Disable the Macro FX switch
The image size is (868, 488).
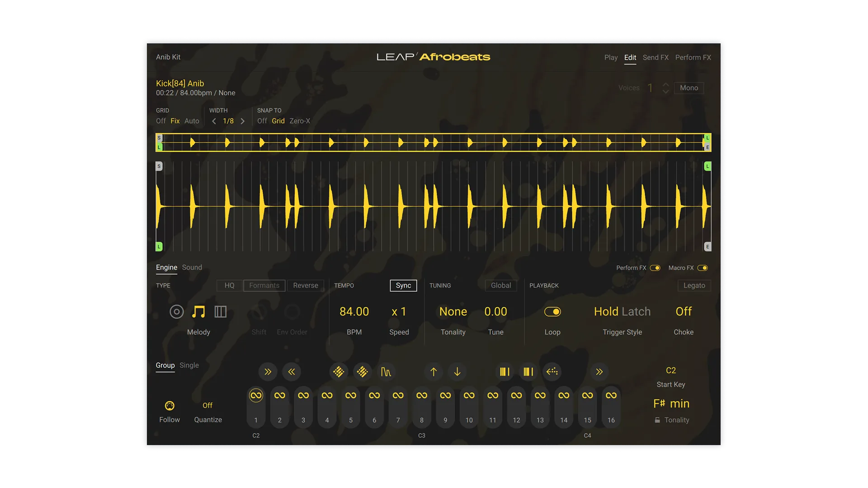coord(703,267)
